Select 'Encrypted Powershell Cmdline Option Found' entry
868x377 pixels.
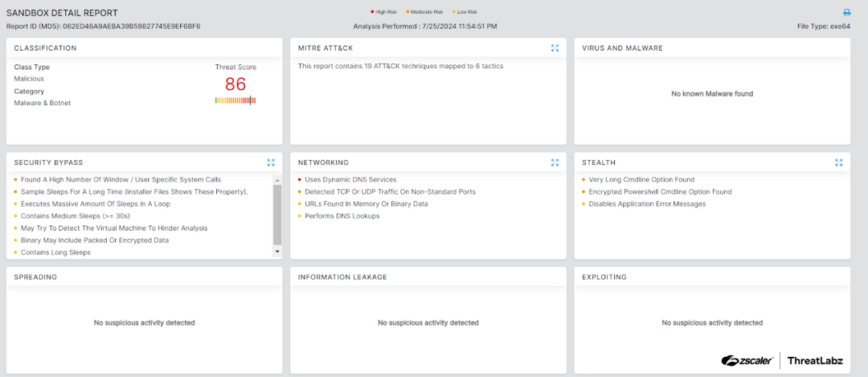coord(660,192)
